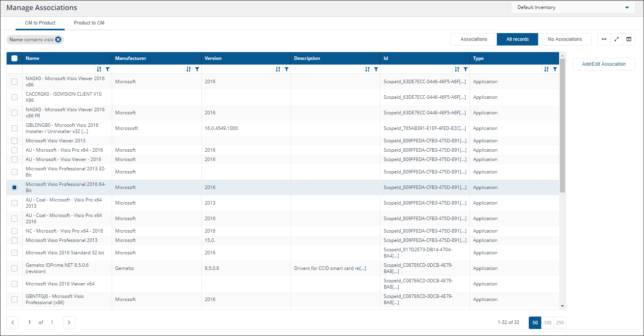
Task: Remove the 'Name contains visio' filter chip
Action: pyautogui.click(x=58, y=40)
